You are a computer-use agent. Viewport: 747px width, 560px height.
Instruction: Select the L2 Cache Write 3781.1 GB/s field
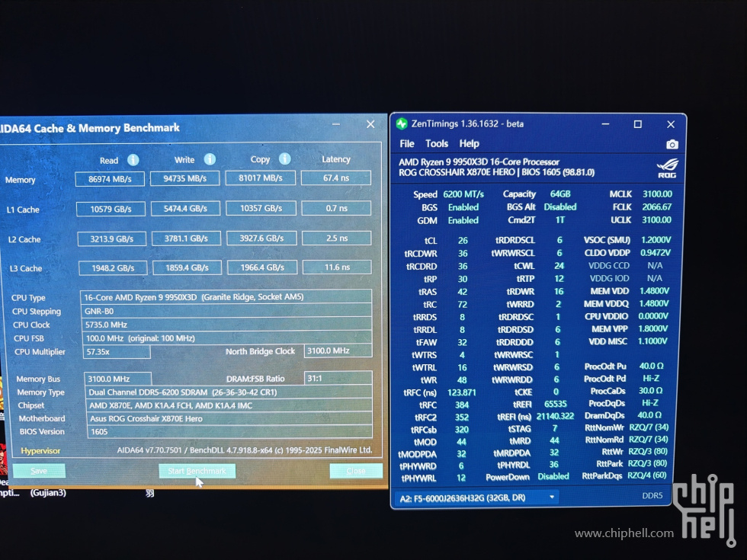(x=186, y=238)
